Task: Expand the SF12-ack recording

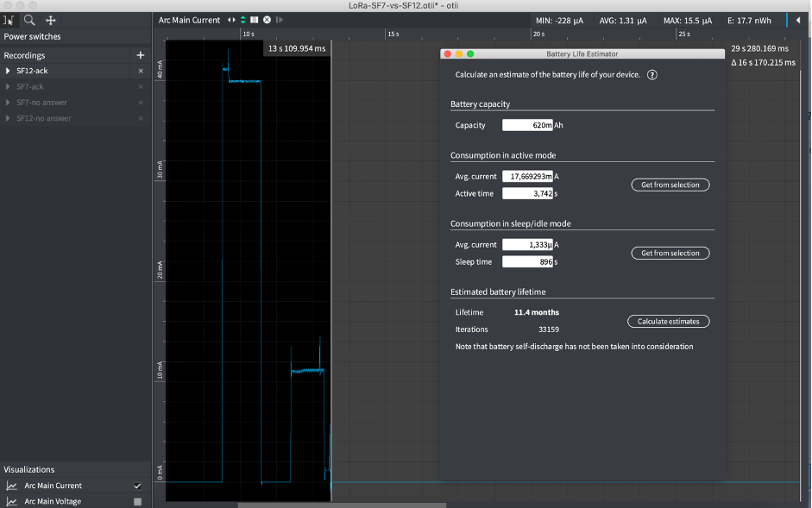Action: click(8, 71)
